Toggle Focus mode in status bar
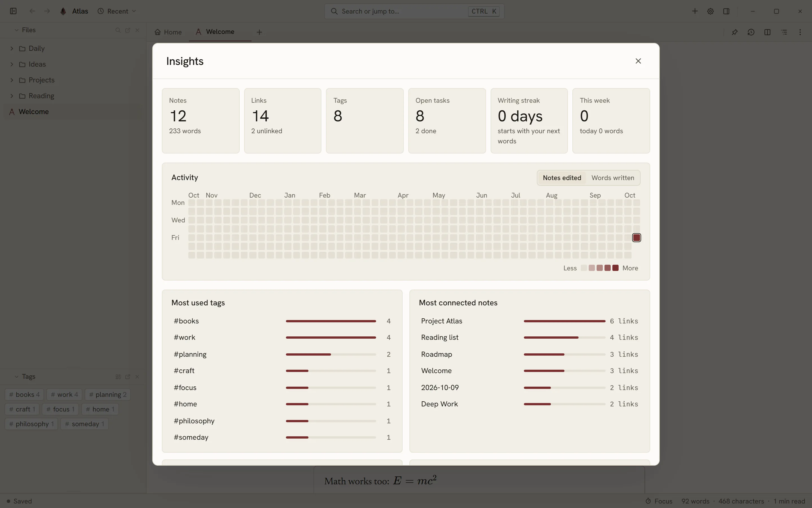 click(x=659, y=501)
